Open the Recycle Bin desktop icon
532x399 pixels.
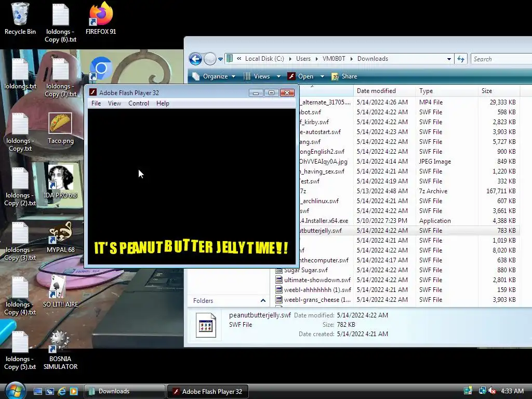[20, 19]
